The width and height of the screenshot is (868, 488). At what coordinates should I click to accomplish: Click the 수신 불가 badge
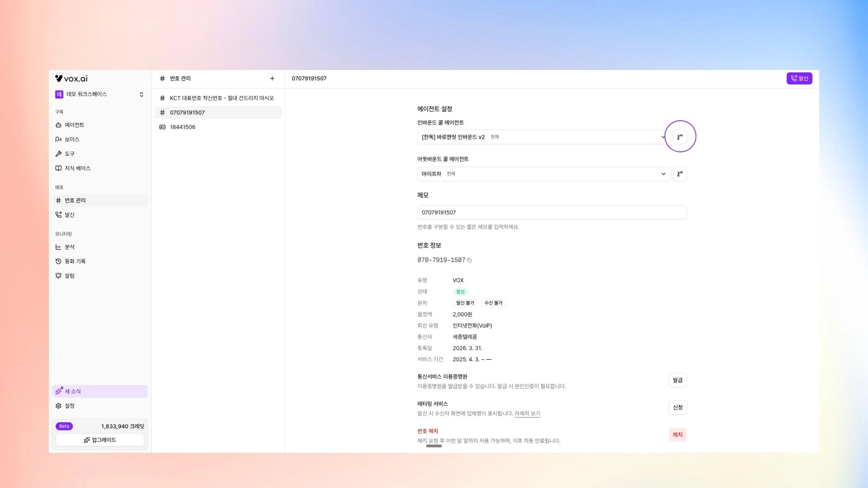pyautogui.click(x=493, y=303)
